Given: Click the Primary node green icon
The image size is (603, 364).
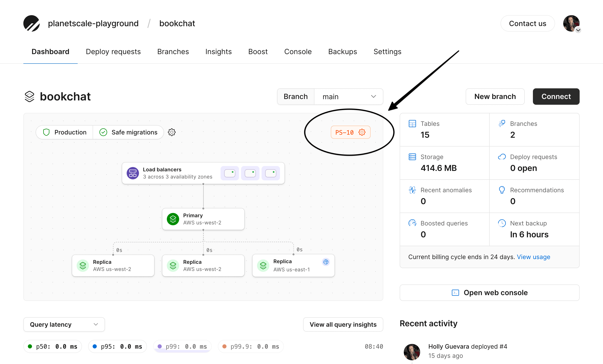Looking at the screenshot, I should point(173,219).
